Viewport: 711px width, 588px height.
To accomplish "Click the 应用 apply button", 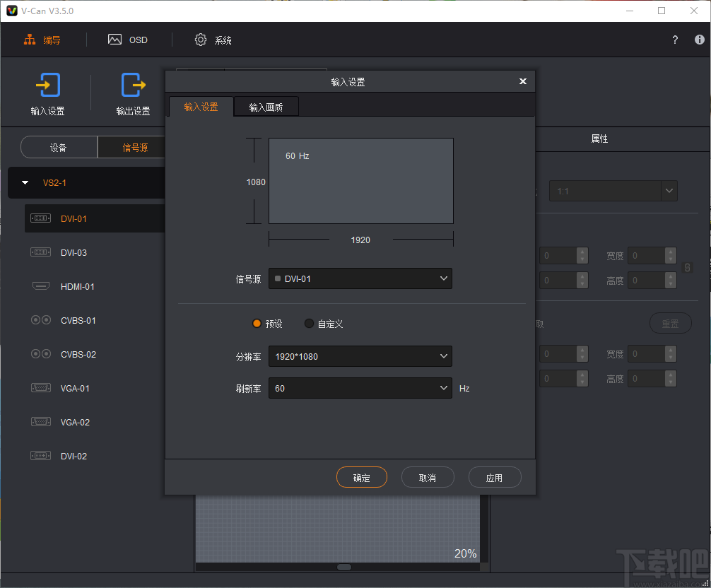I will (x=495, y=477).
